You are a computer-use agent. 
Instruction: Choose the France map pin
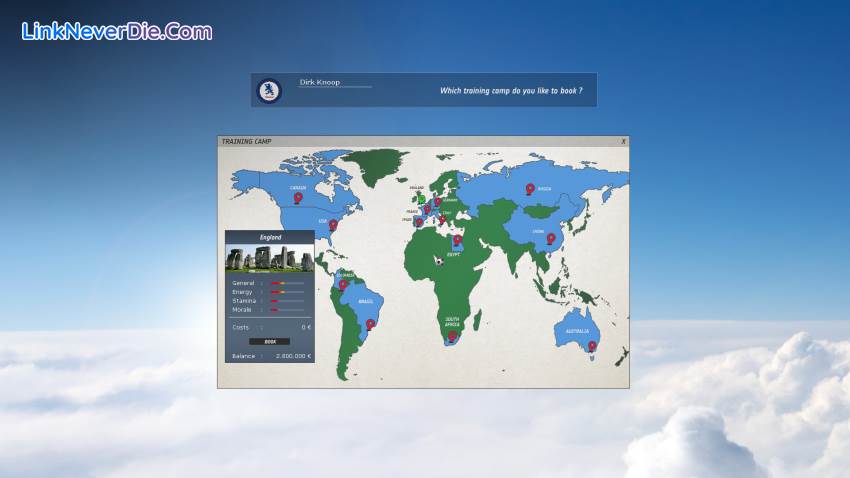click(427, 210)
